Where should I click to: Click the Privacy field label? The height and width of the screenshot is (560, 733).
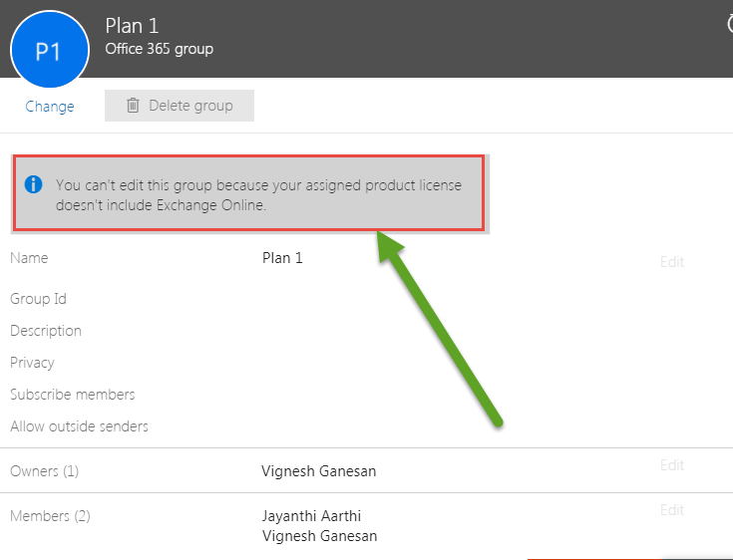(32, 363)
